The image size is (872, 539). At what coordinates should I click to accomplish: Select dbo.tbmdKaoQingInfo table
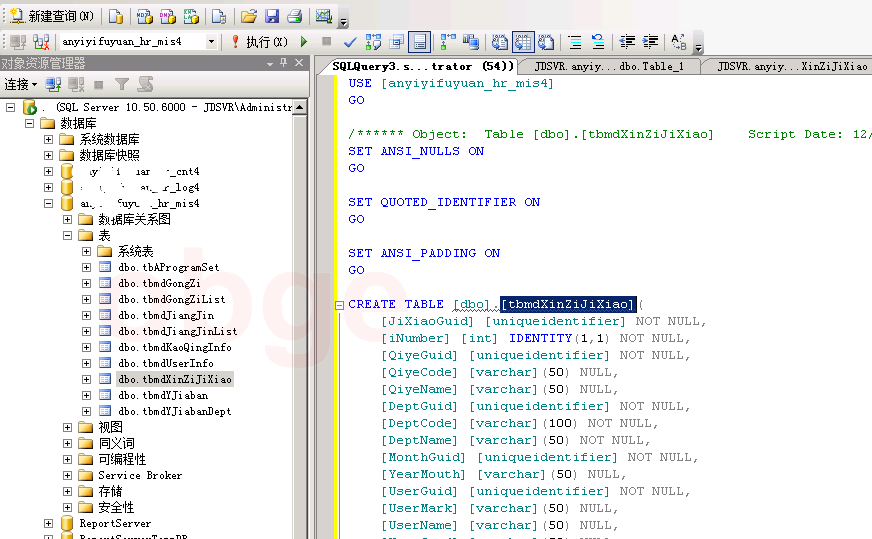[x=175, y=348]
